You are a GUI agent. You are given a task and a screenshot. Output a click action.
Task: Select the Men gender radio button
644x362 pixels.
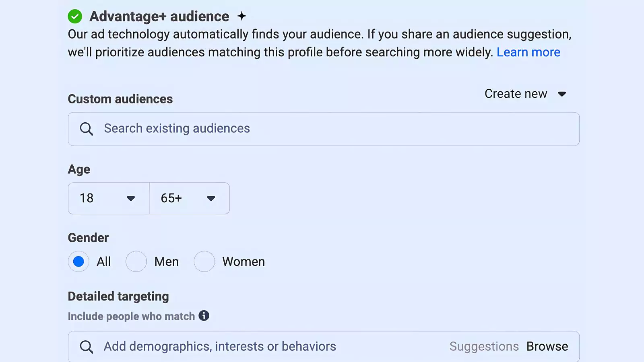coord(136,261)
